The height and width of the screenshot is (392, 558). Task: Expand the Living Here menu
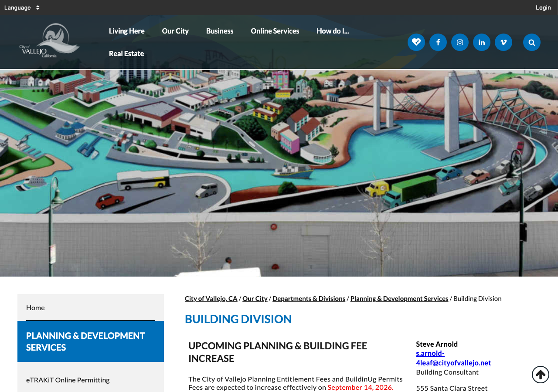tap(127, 31)
